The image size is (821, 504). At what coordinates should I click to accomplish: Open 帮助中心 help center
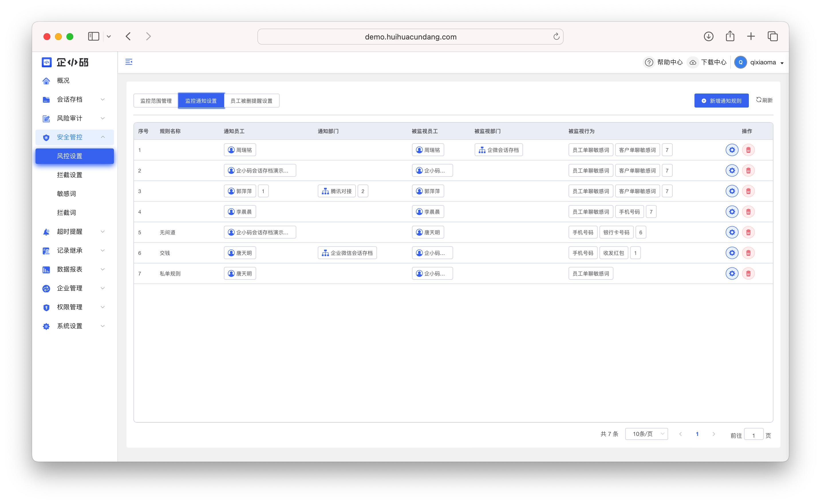[663, 62]
